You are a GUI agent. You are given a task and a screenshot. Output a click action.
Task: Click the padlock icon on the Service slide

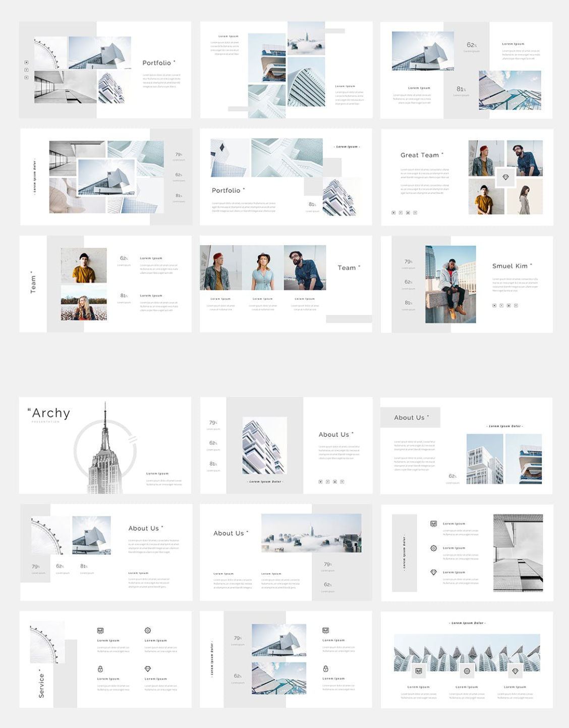100,669
